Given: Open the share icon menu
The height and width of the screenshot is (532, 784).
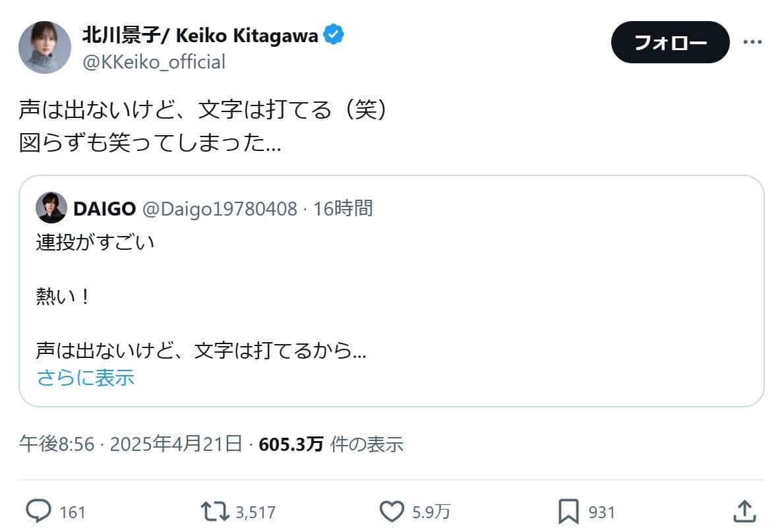Looking at the screenshot, I should [x=743, y=510].
